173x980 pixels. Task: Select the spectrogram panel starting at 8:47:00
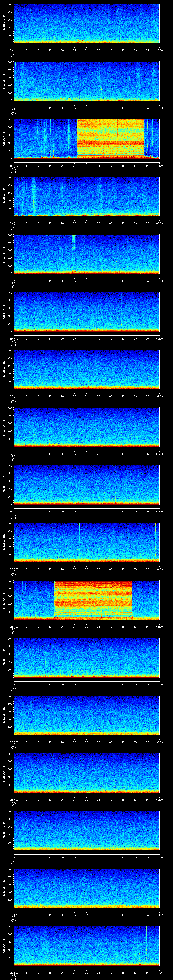[x=86, y=197]
